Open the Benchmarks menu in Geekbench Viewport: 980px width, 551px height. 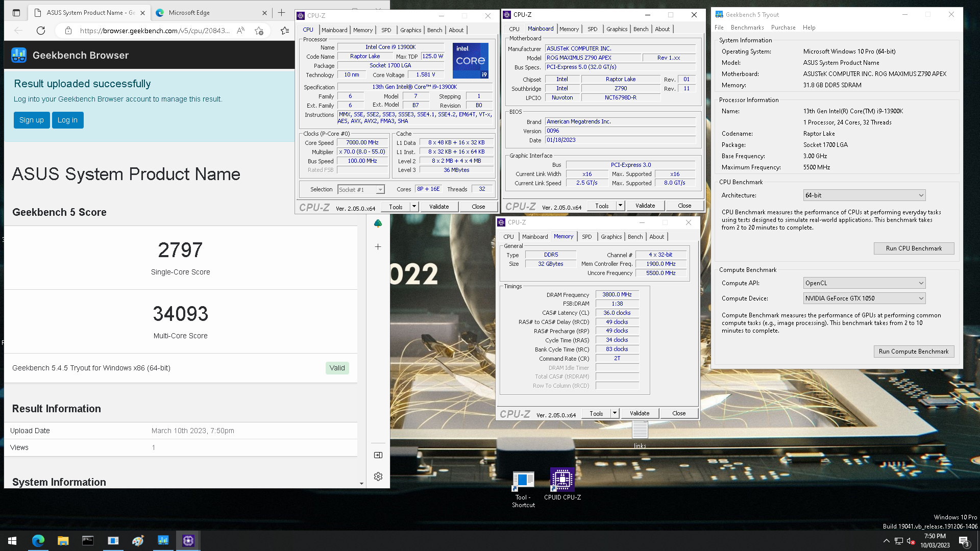pyautogui.click(x=747, y=28)
